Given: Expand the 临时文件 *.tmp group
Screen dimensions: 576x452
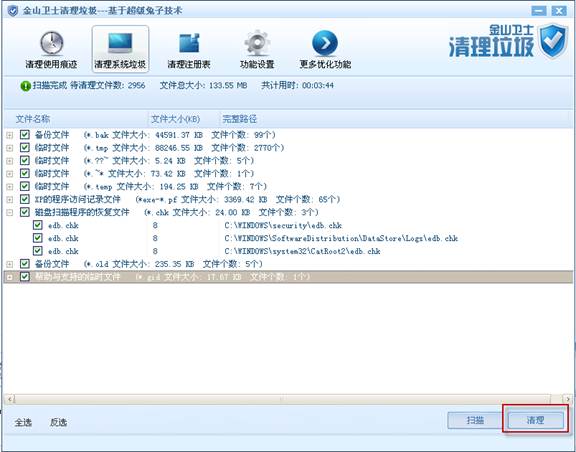Looking at the screenshot, I should coord(10,148).
